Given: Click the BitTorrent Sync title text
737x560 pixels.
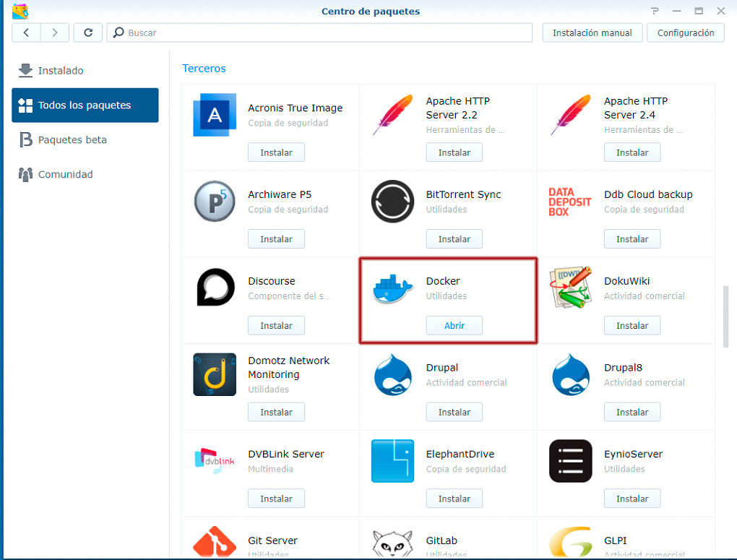Looking at the screenshot, I should pos(463,194).
